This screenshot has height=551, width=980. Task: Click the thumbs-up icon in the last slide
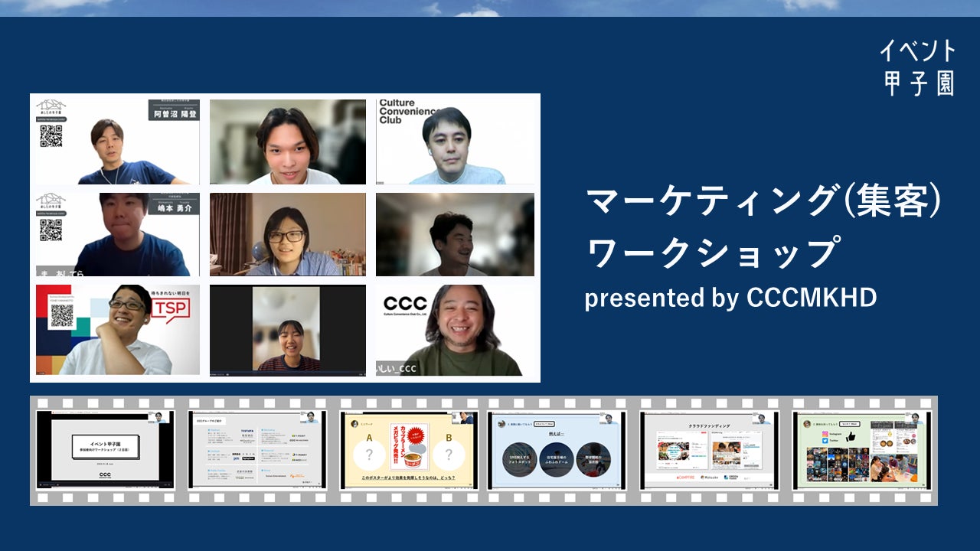click(850, 436)
